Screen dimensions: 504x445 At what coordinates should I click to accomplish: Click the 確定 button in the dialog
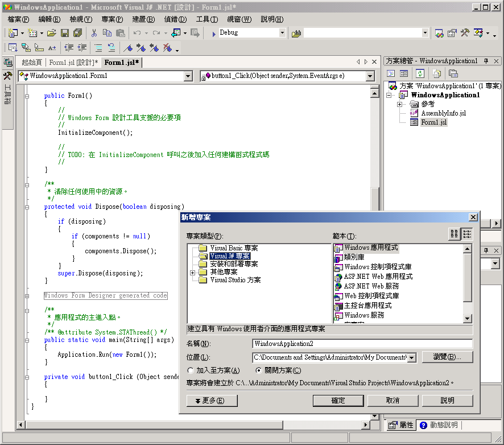pos(338,401)
